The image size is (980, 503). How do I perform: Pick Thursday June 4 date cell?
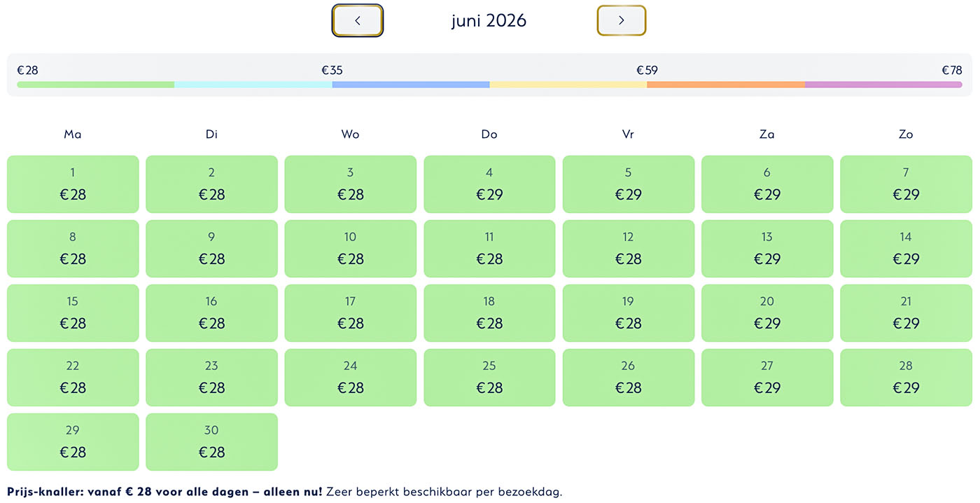(x=489, y=184)
